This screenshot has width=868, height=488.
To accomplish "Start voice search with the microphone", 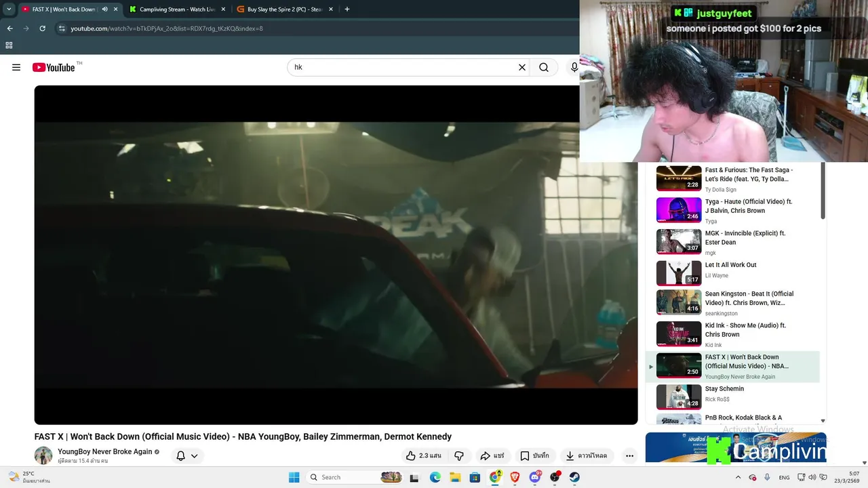I will coord(574,67).
